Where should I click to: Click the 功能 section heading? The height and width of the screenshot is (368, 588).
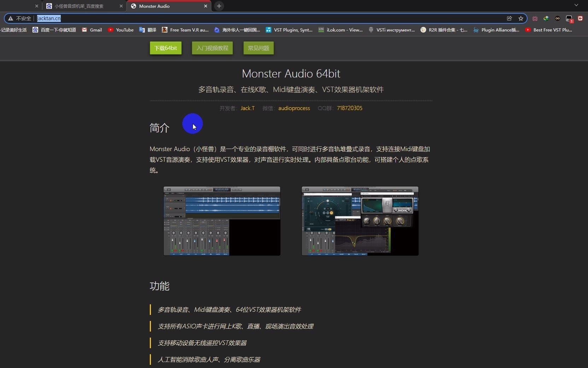point(159,286)
